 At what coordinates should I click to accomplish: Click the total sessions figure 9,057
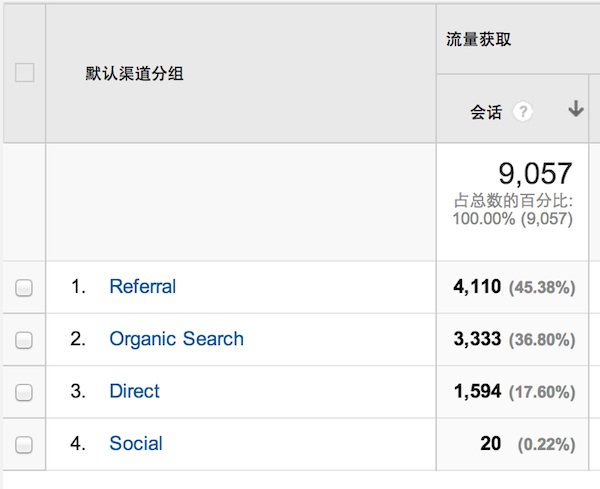pyautogui.click(x=535, y=173)
